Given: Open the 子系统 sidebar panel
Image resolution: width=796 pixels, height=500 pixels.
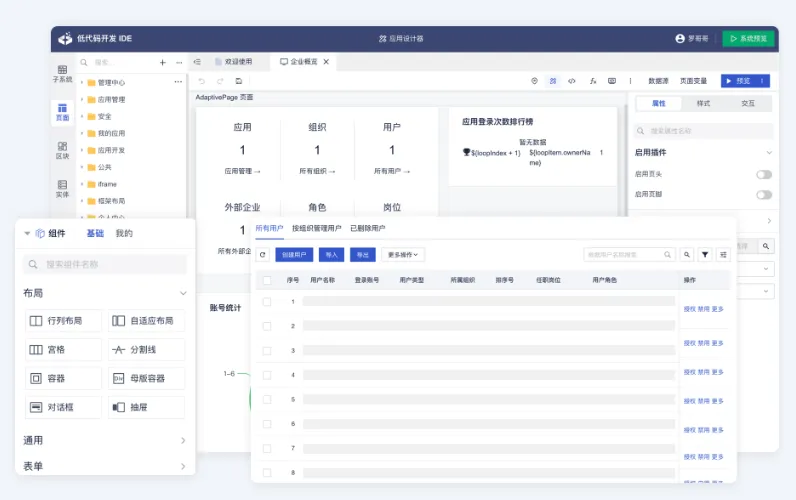Looking at the screenshot, I should 62,74.
